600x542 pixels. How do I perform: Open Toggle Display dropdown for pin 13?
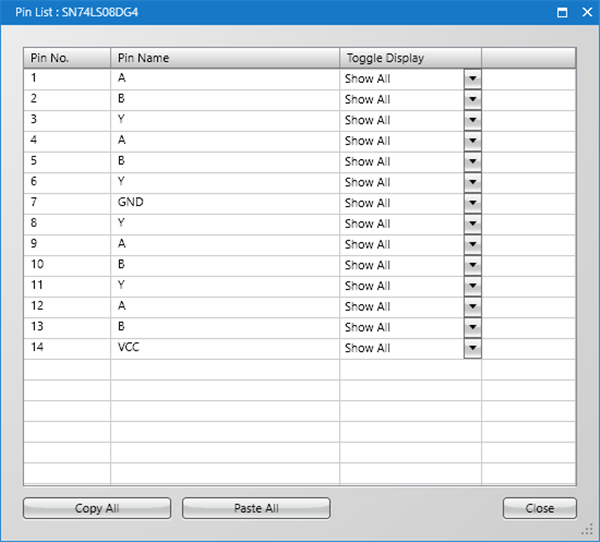click(x=473, y=327)
